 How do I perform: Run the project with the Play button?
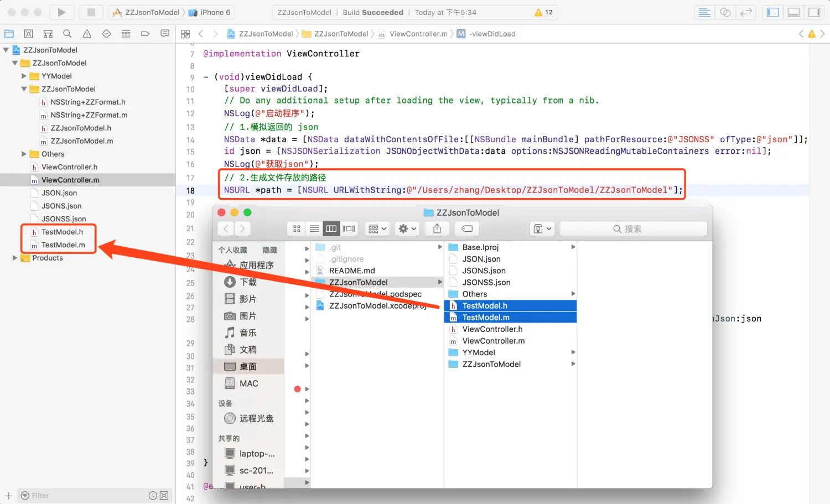click(x=61, y=12)
